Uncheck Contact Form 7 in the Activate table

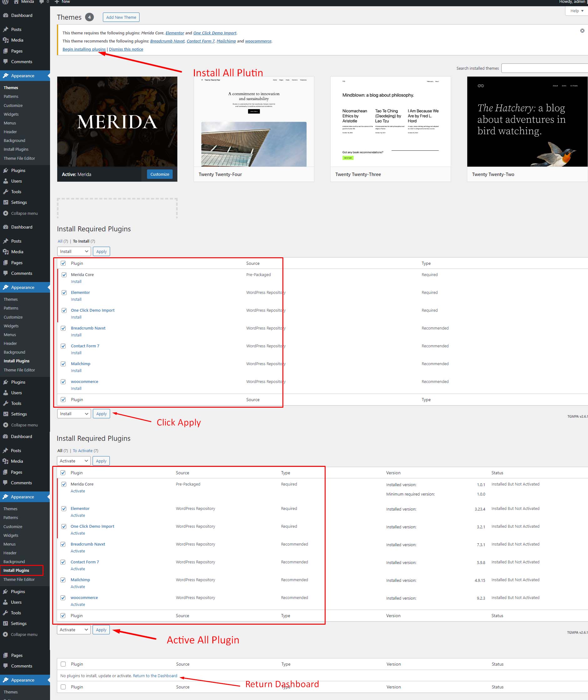pyautogui.click(x=63, y=562)
